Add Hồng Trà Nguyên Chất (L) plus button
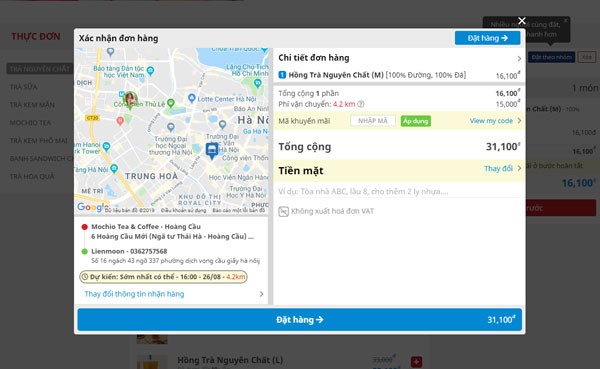 [416, 362]
